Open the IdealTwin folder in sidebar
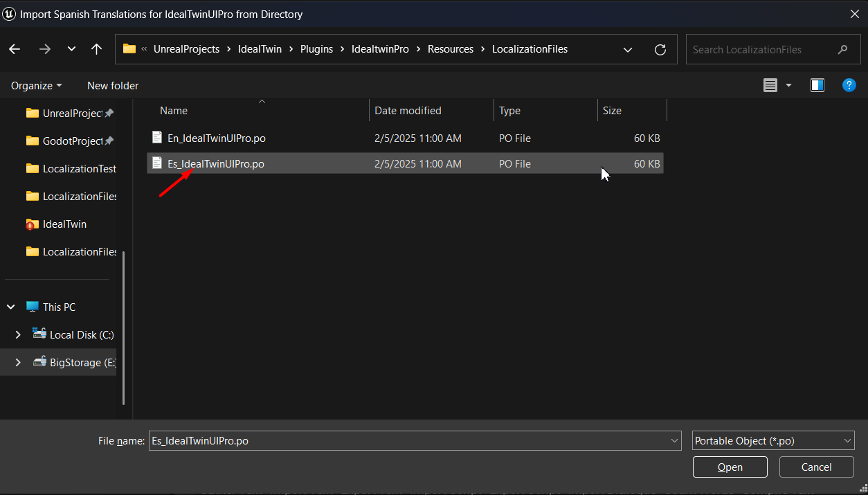The image size is (868, 495). [x=64, y=224]
